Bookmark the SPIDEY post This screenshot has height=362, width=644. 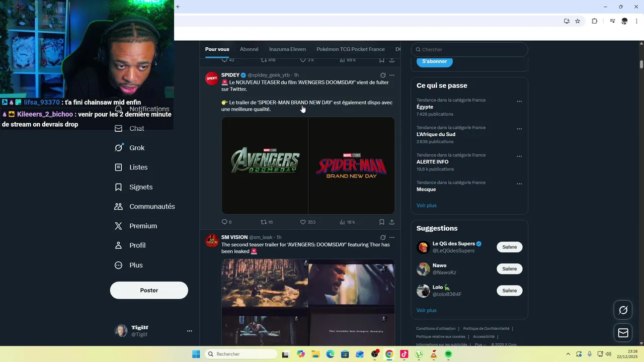point(382,222)
